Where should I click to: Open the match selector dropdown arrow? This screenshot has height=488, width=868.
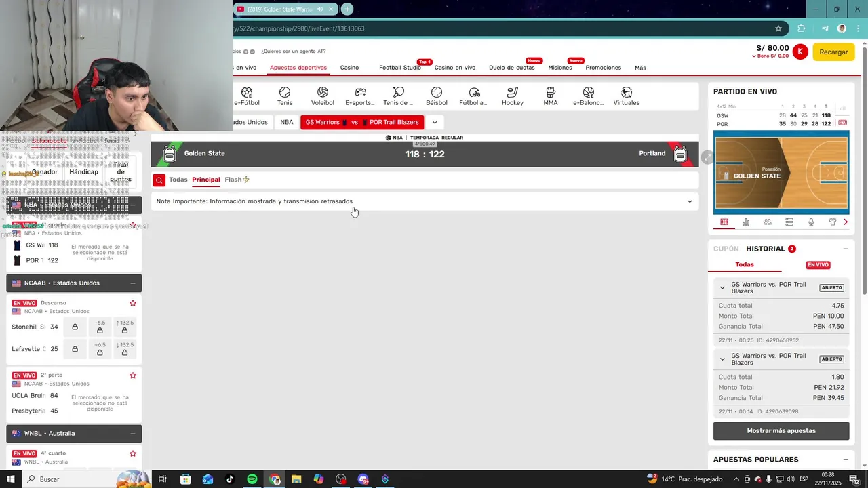click(434, 123)
